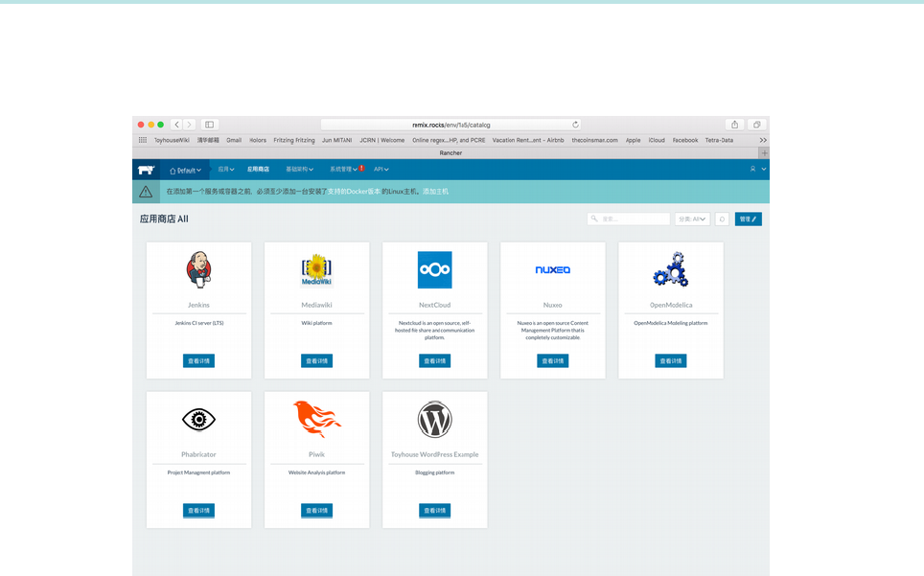This screenshot has height=576, width=924.
Task: Open the thecoinsman.com bookmark
Action: [x=594, y=140]
